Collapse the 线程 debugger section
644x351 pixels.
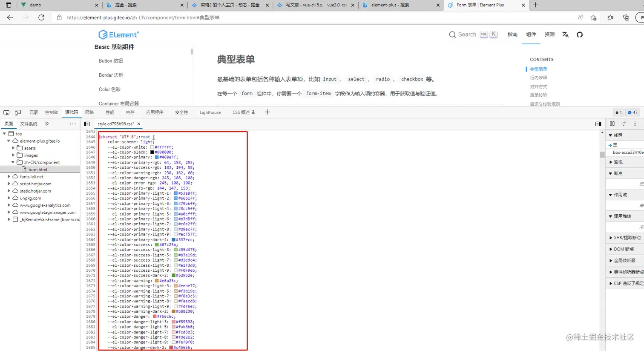click(x=610, y=135)
